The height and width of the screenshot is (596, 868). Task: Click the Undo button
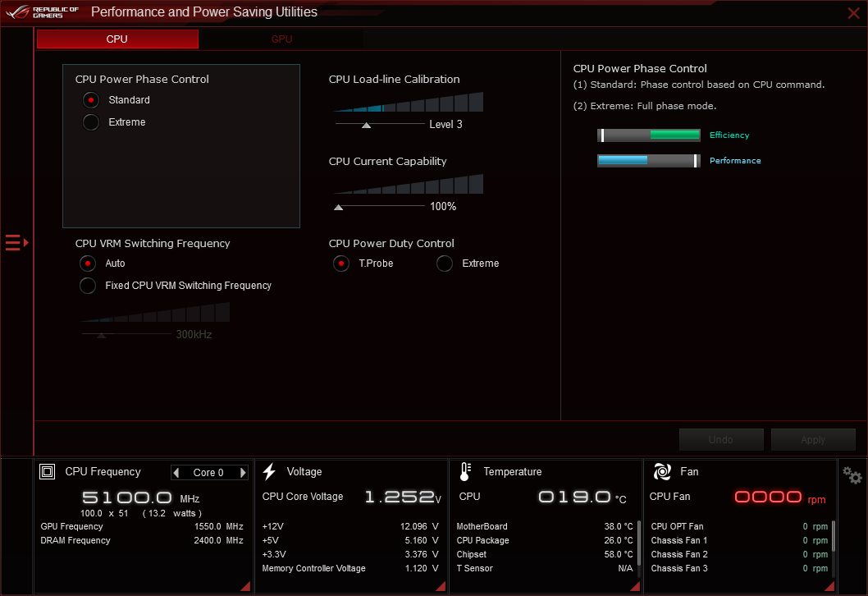pyautogui.click(x=721, y=439)
